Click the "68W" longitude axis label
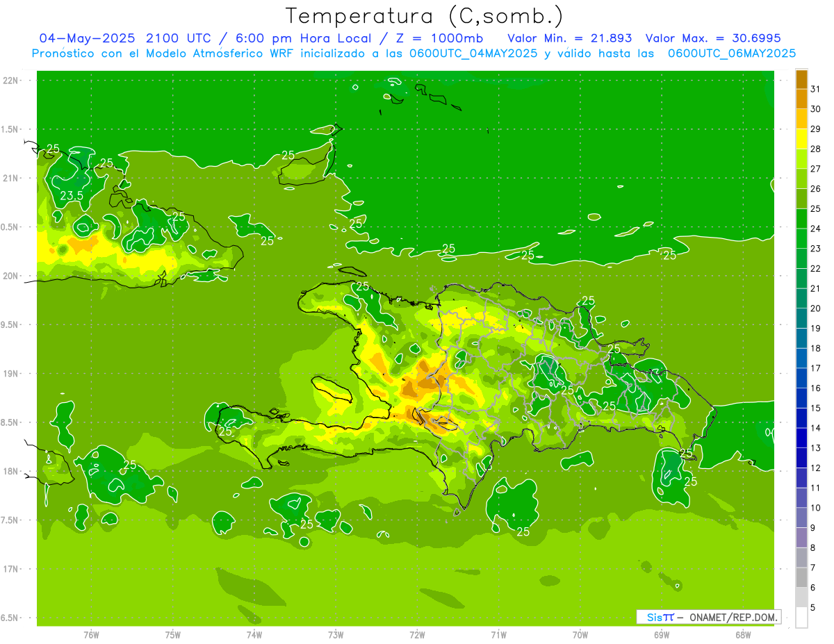Image resolution: width=834 pixels, height=644 pixels. [x=743, y=635]
